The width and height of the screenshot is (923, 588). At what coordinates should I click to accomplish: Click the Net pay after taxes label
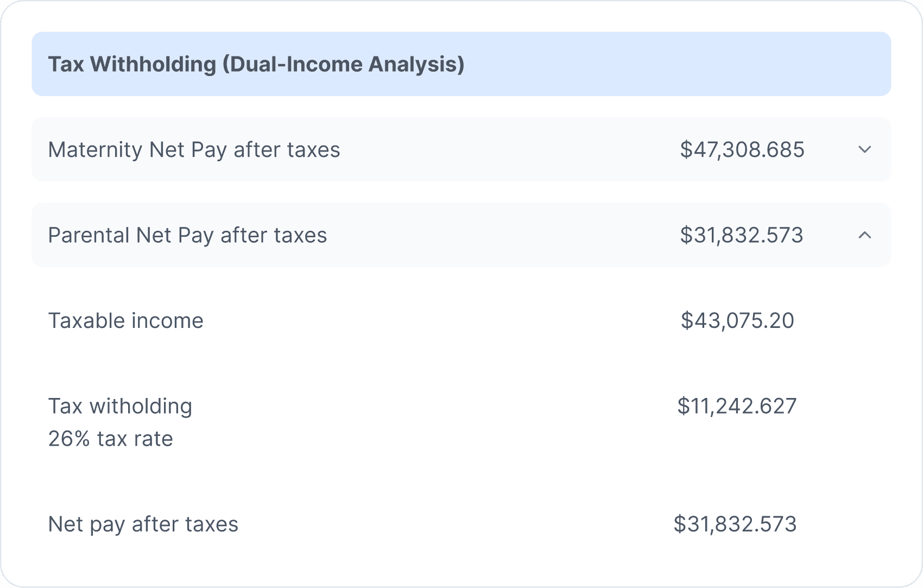pyautogui.click(x=143, y=524)
